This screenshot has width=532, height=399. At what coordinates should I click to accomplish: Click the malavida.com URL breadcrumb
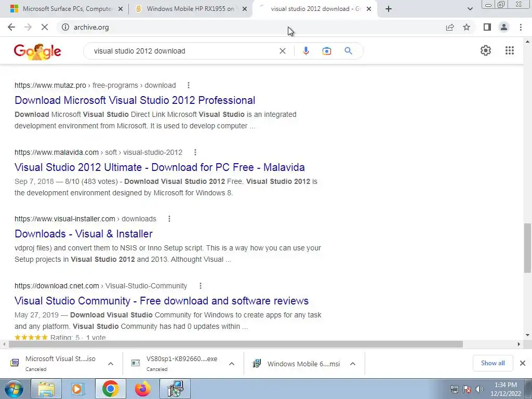(x=98, y=152)
